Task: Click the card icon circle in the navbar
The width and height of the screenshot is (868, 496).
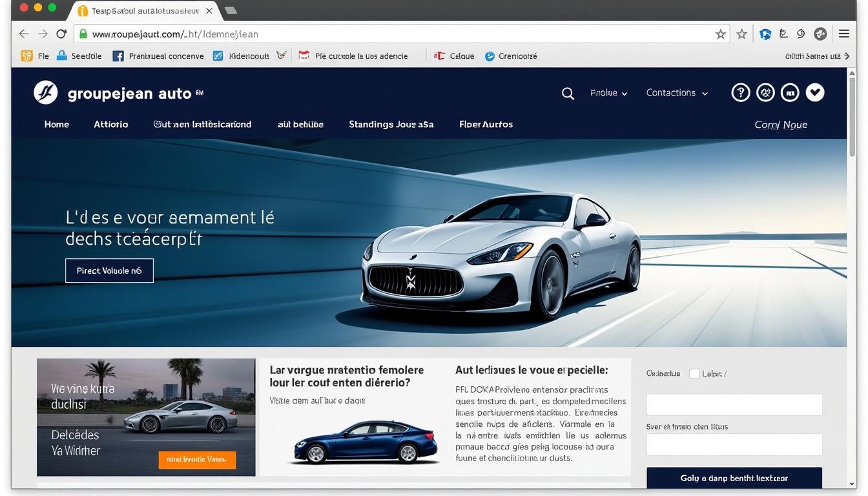Action: click(790, 92)
